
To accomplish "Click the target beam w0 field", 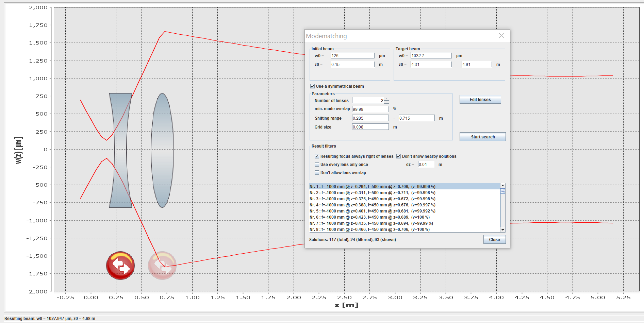I will 431,55.
